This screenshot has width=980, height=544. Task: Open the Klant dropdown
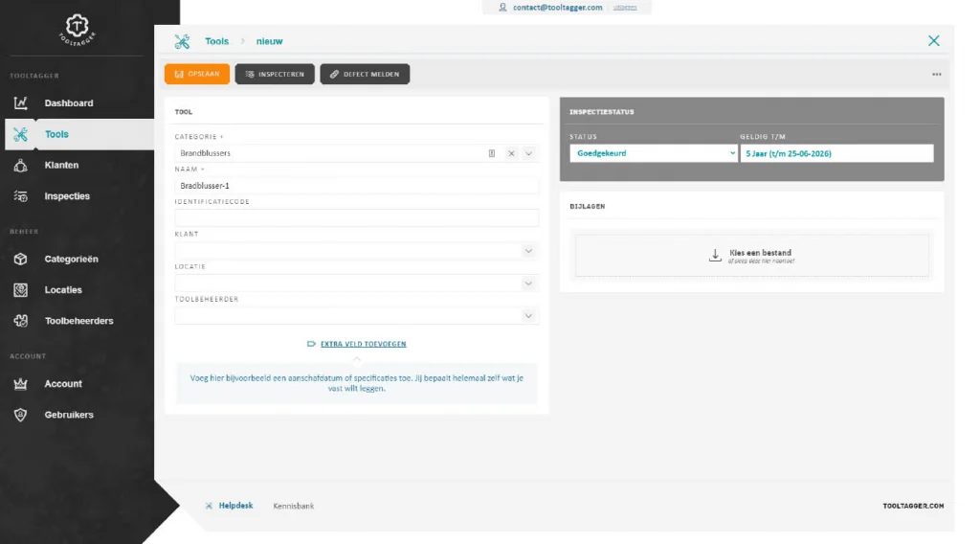[x=528, y=251]
